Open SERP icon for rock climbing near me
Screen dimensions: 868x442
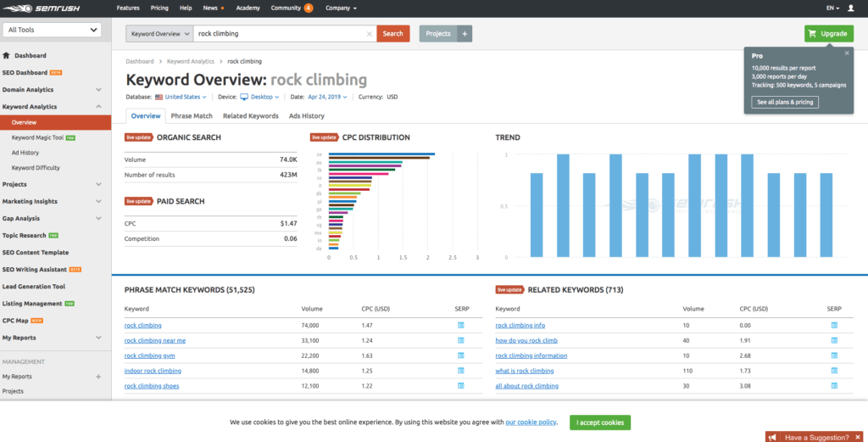click(460, 340)
